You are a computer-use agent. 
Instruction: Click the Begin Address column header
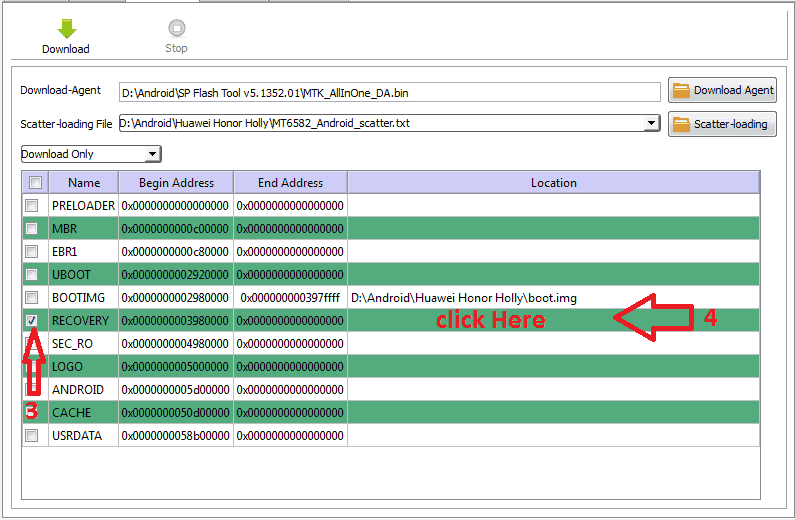[x=176, y=183]
